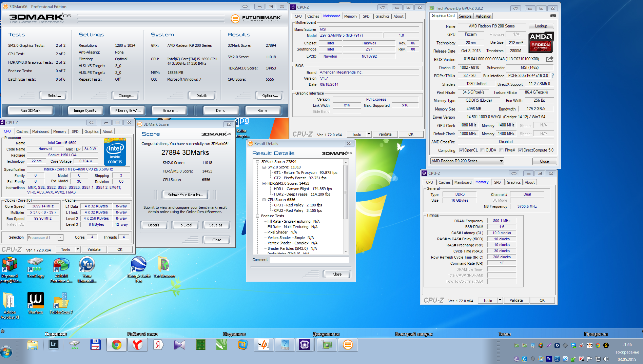Toggle the CUDA checkbox in GPU-Z
The width and height of the screenshot is (643, 364).
point(483,150)
